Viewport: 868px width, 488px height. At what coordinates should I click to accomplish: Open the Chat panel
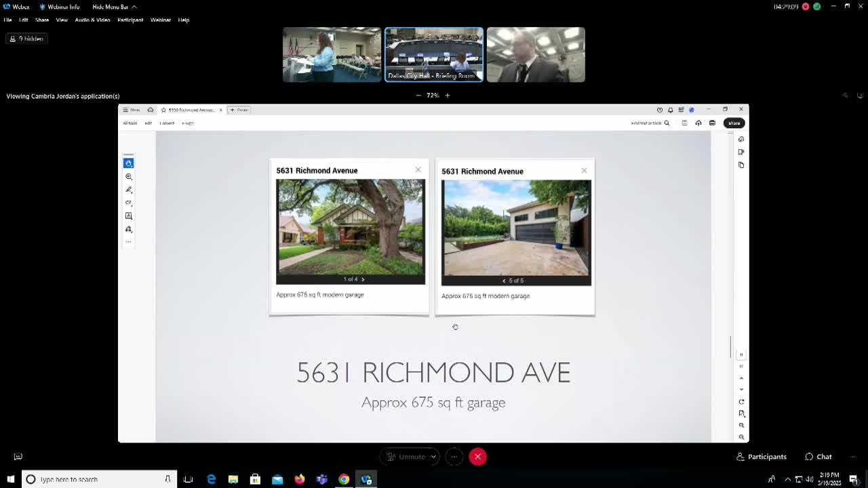(x=818, y=457)
